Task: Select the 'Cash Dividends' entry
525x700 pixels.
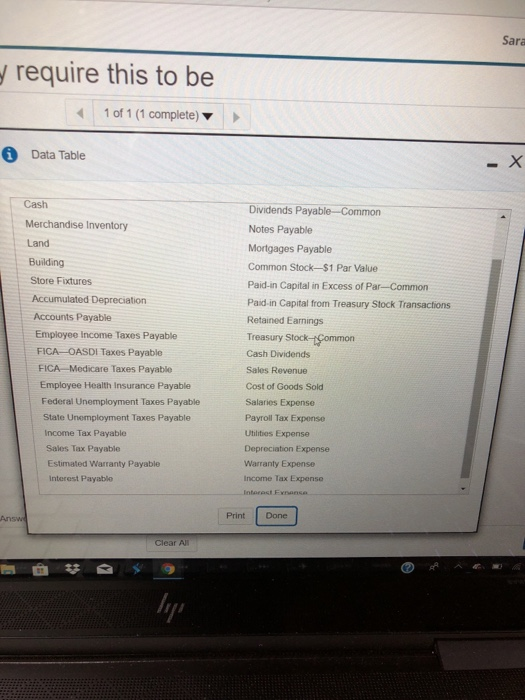Action: 278,354
